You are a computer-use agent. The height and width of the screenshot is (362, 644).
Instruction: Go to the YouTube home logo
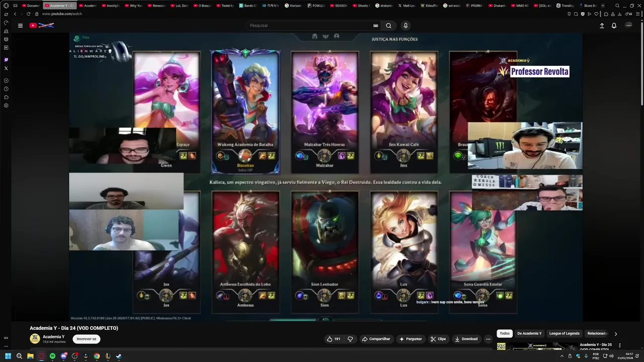coord(41,26)
